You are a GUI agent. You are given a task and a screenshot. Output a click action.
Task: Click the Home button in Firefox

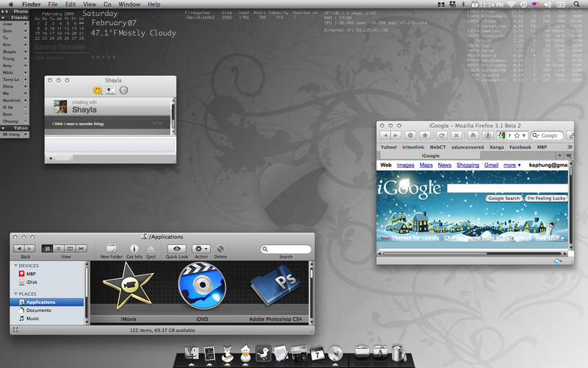coord(473,135)
